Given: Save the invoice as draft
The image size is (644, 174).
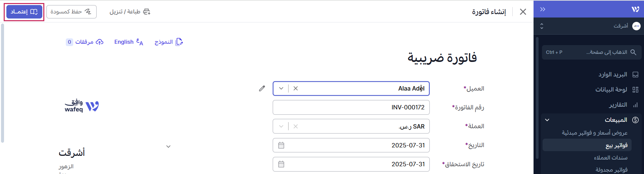Looking at the screenshot, I should tap(71, 12).
